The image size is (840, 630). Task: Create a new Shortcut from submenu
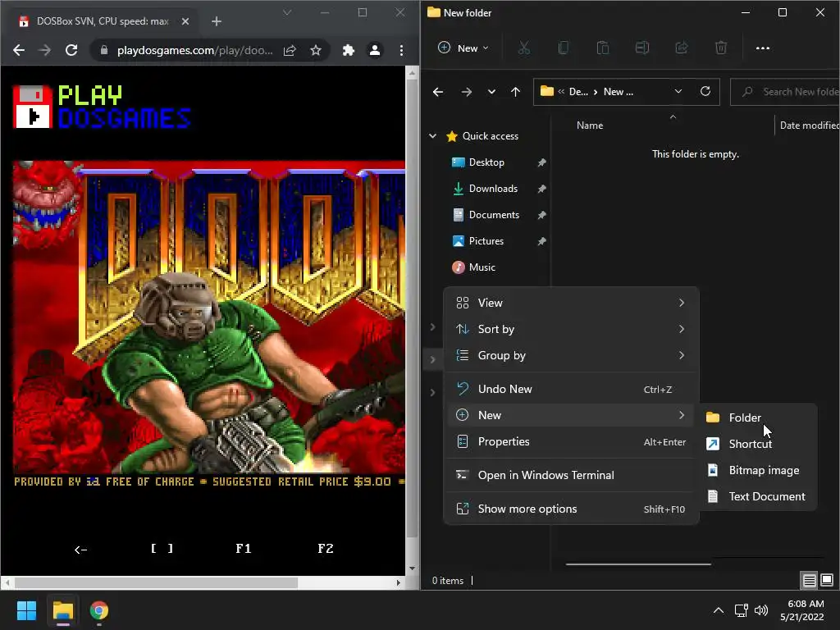757,444
